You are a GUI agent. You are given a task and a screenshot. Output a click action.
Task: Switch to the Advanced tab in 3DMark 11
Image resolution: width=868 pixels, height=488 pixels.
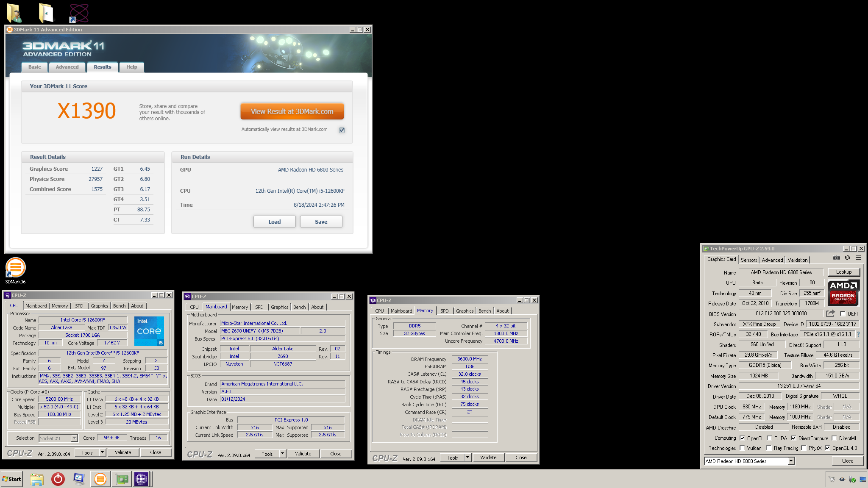point(67,67)
